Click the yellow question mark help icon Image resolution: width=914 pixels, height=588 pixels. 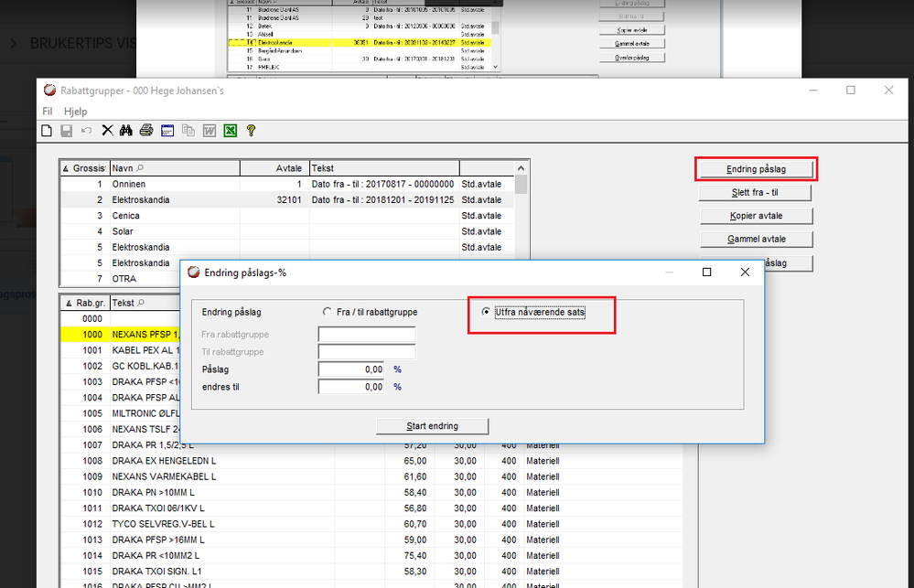pos(252,131)
